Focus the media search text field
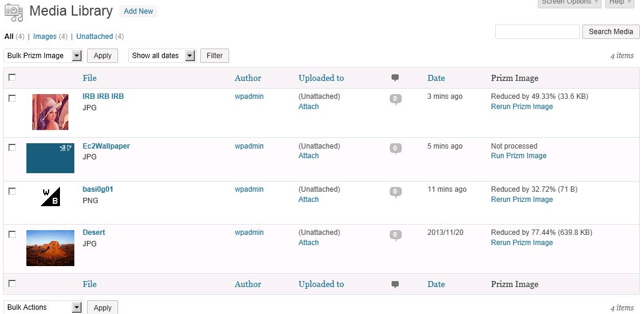 pyautogui.click(x=537, y=32)
